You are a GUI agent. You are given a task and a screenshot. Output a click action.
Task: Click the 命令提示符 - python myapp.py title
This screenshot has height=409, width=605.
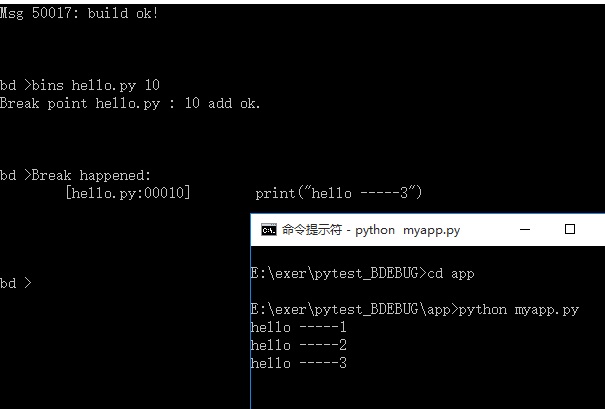pyautogui.click(x=371, y=230)
